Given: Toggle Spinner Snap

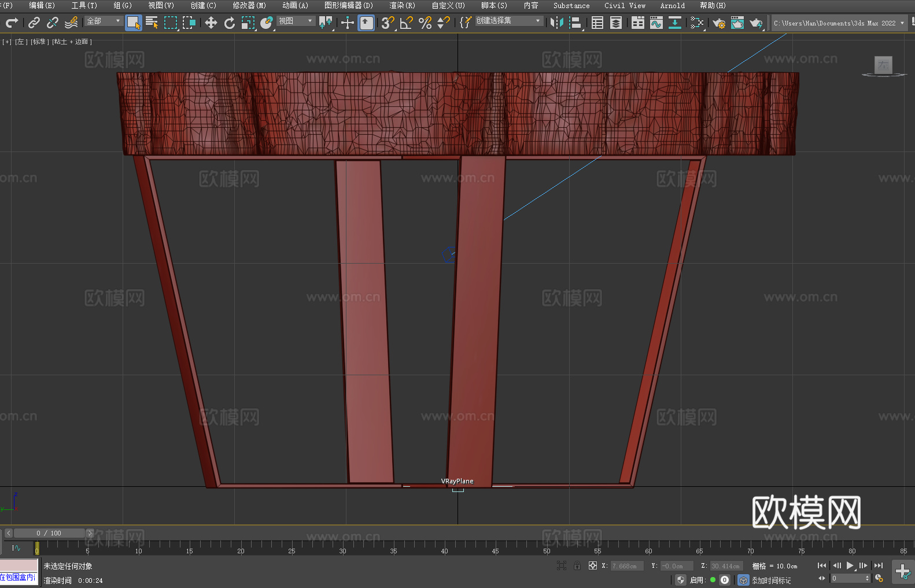Looking at the screenshot, I should [444, 23].
